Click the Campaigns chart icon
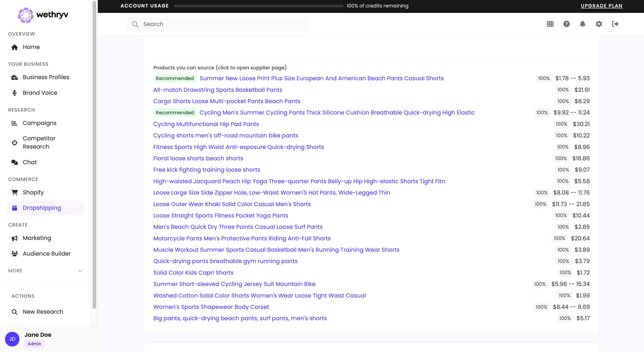The width and height of the screenshot is (644, 352). [x=14, y=123]
